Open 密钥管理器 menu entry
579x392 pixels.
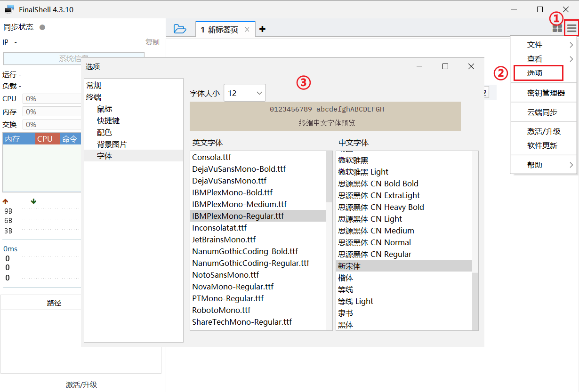tap(546, 93)
